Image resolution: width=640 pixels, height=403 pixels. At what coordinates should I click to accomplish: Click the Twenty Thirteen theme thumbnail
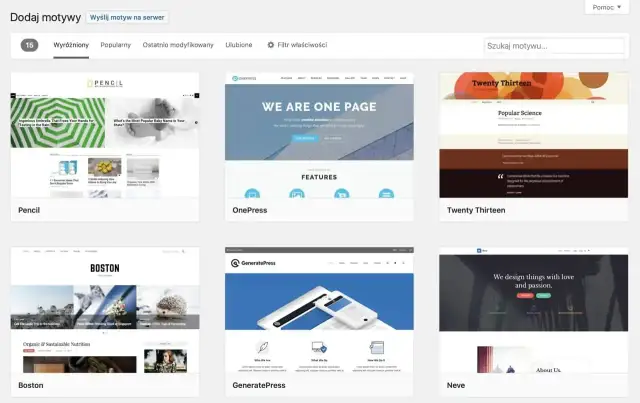click(533, 135)
